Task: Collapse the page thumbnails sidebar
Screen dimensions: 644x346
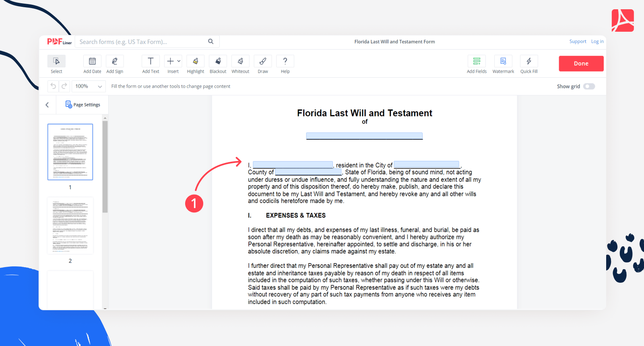Action: point(47,105)
